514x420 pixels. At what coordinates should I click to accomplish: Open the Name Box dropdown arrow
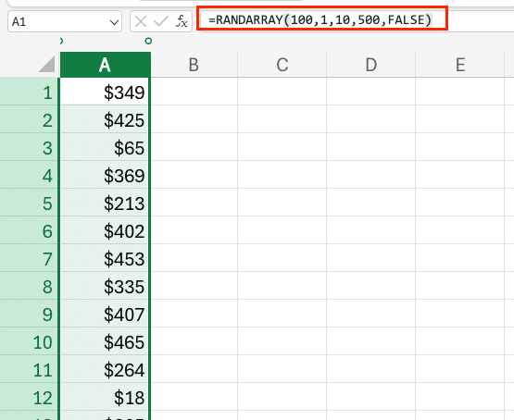[x=114, y=22]
